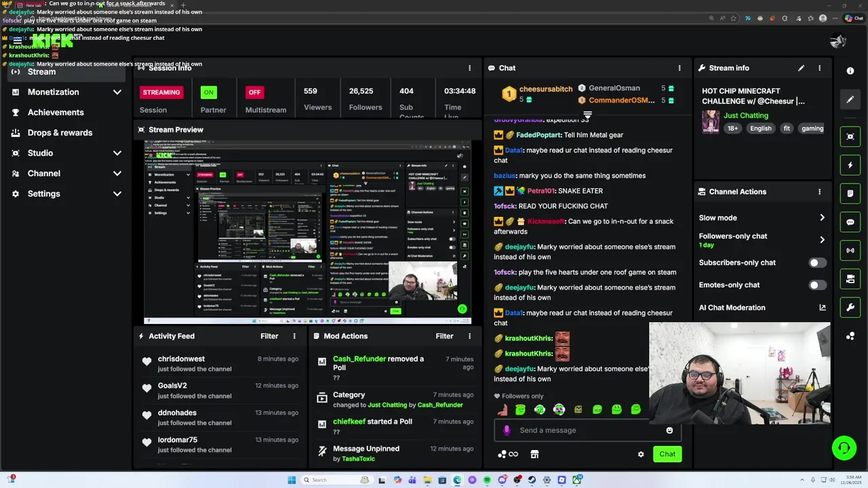Click the camera icon in right rail
868x488 pixels.
850,279
